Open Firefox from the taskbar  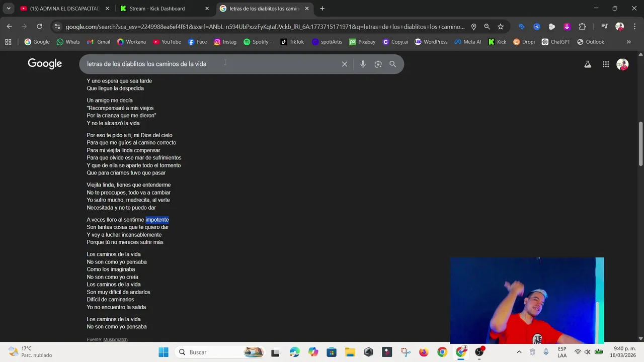pyautogui.click(x=424, y=352)
